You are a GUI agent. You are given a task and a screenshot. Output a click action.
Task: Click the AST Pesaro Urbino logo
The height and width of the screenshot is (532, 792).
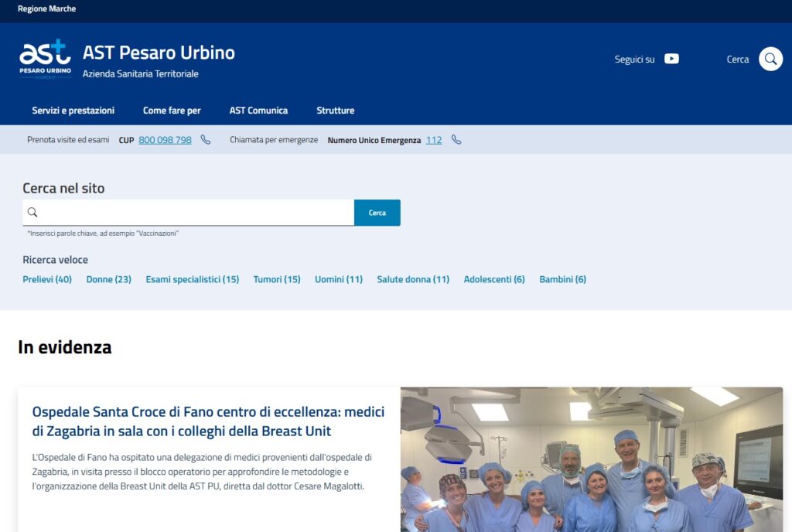45,59
